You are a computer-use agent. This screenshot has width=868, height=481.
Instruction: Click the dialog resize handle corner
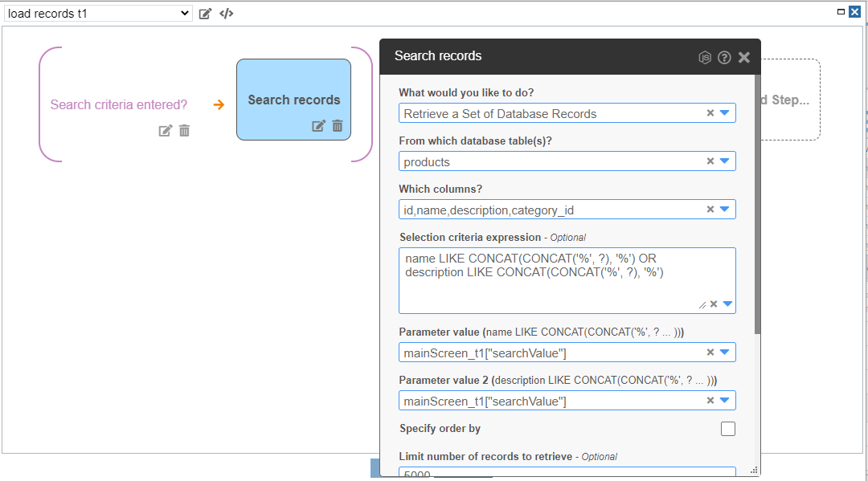754,471
